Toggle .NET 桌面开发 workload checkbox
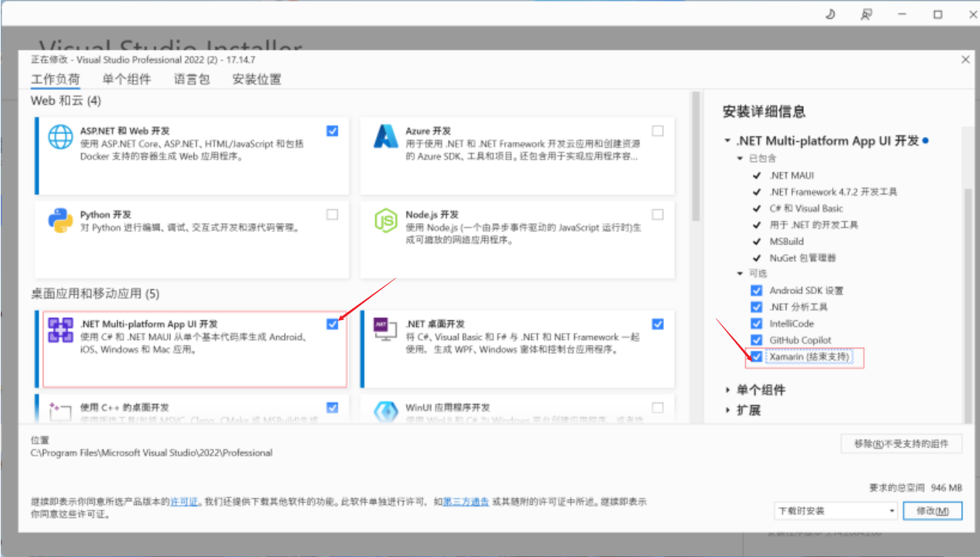 [x=657, y=324]
